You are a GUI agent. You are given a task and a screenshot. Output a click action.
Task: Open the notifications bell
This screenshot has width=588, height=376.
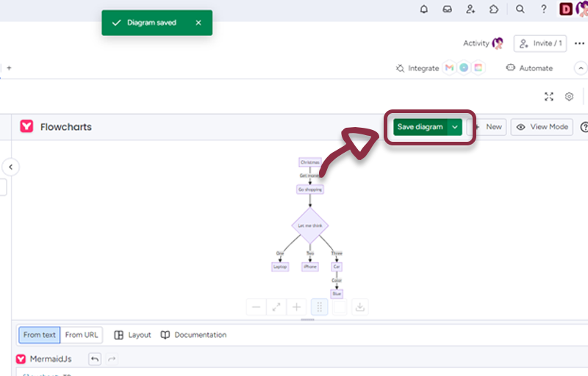(424, 10)
